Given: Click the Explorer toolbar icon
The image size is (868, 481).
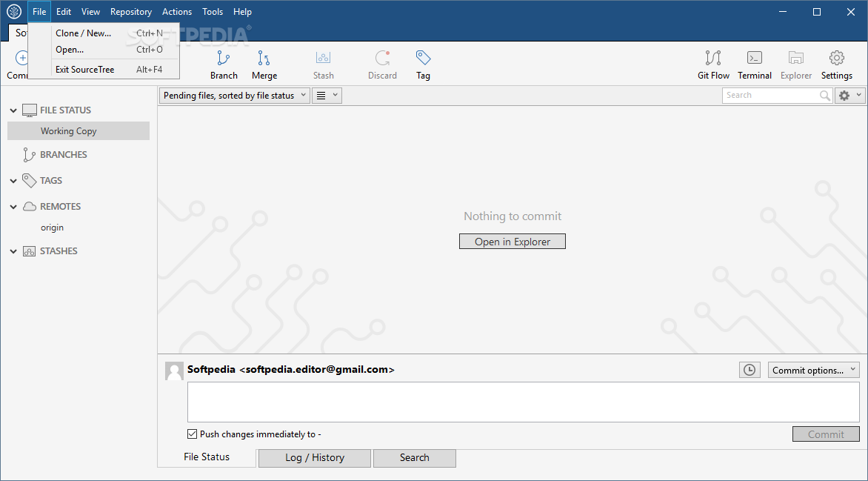Looking at the screenshot, I should (x=796, y=58).
